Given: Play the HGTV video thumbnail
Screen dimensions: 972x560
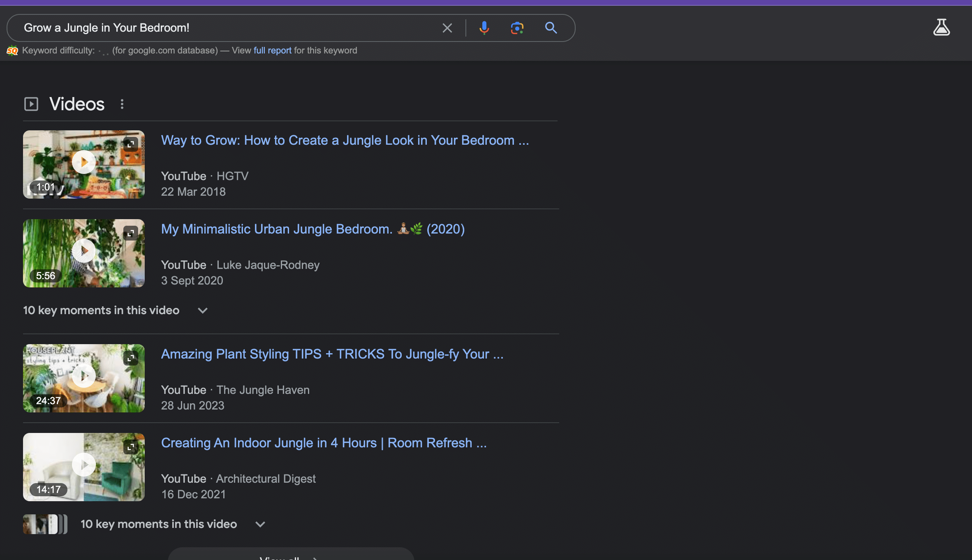Looking at the screenshot, I should coord(84,164).
